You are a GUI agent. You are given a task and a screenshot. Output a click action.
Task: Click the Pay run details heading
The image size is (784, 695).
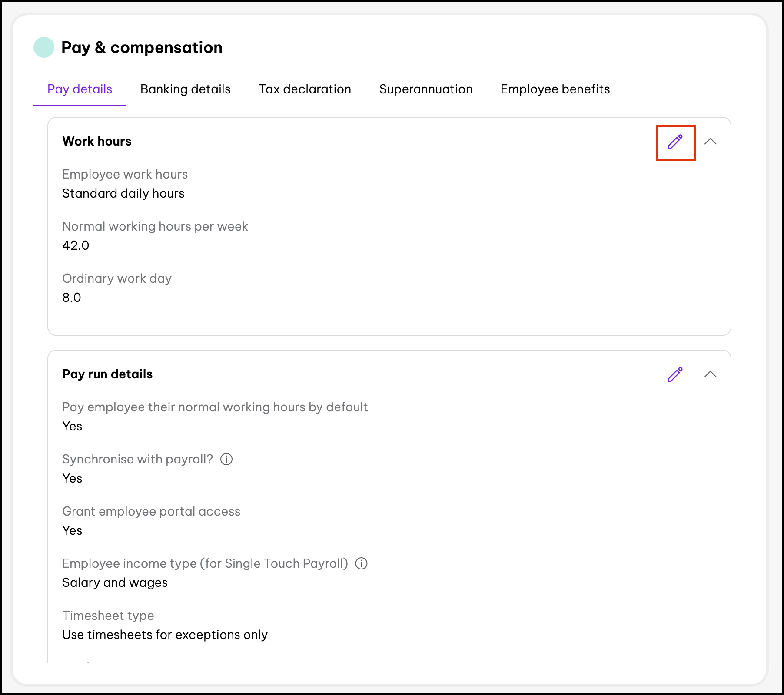click(107, 374)
